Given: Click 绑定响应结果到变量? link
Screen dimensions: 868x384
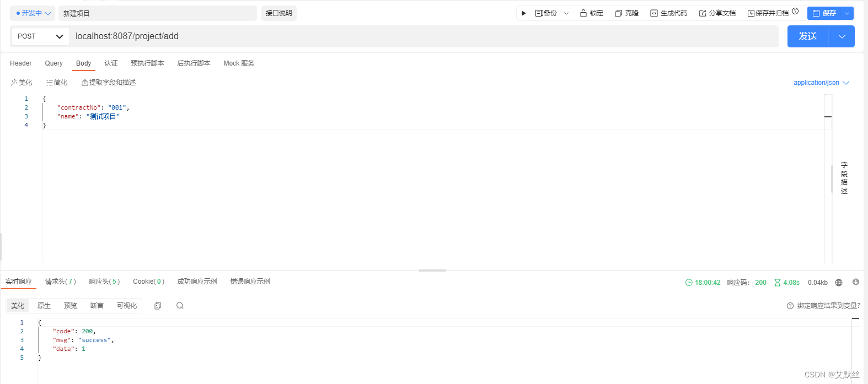Looking at the screenshot, I should pos(823,306).
